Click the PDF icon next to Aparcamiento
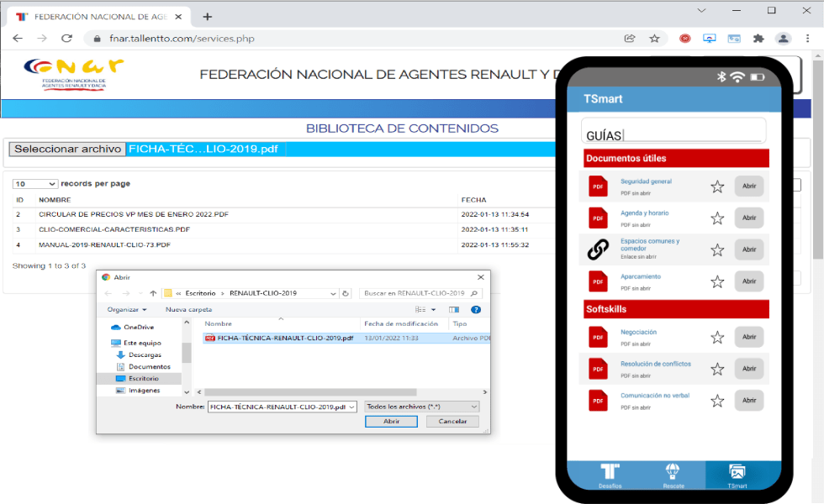 point(598,281)
